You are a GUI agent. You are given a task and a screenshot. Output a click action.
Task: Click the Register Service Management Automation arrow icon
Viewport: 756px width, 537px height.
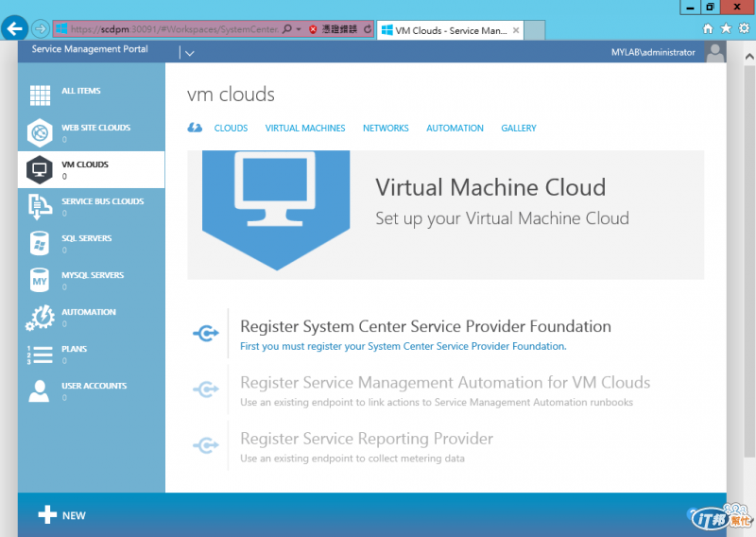pyautogui.click(x=206, y=389)
